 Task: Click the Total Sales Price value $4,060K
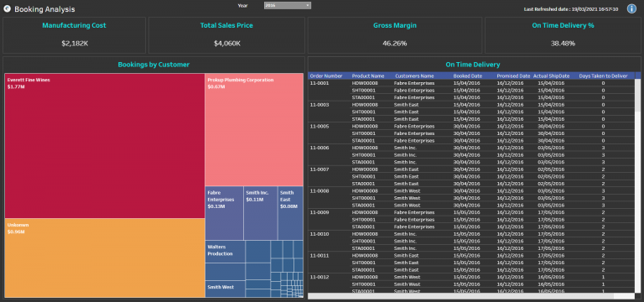[x=226, y=43]
